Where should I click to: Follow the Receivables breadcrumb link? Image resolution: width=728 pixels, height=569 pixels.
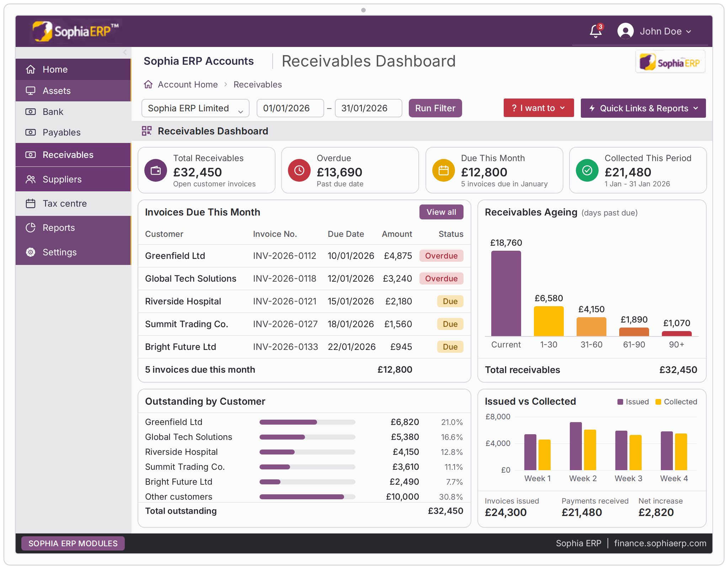click(258, 84)
